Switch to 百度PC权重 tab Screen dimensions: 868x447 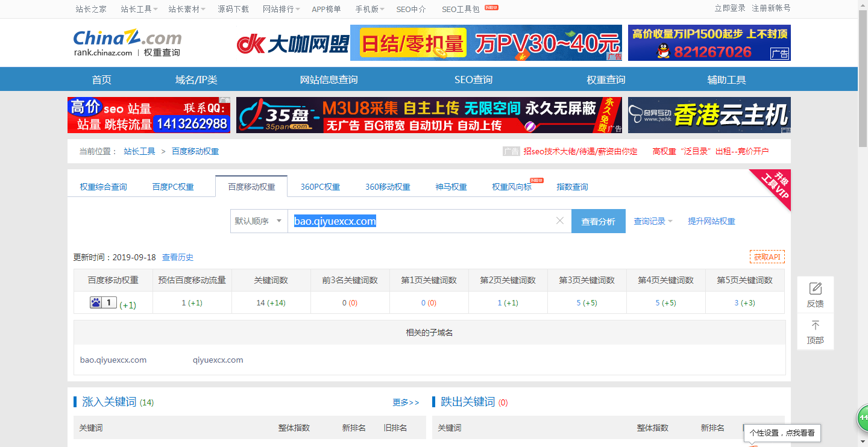pyautogui.click(x=173, y=187)
